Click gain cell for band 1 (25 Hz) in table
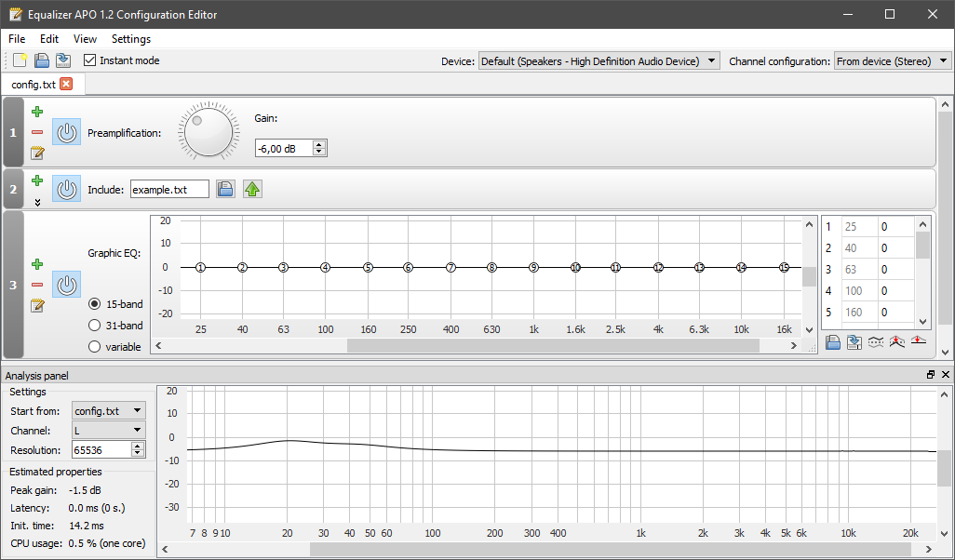The height and width of the screenshot is (560, 955). coord(896,227)
